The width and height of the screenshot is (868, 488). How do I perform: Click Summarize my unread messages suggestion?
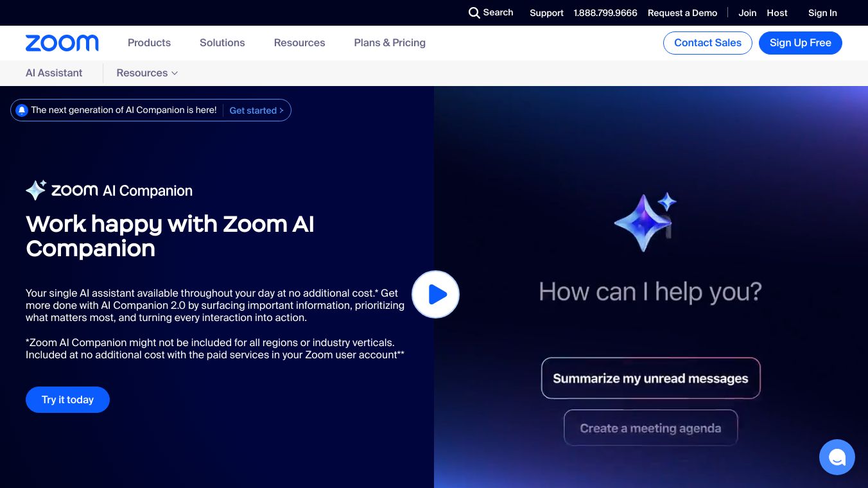click(651, 378)
